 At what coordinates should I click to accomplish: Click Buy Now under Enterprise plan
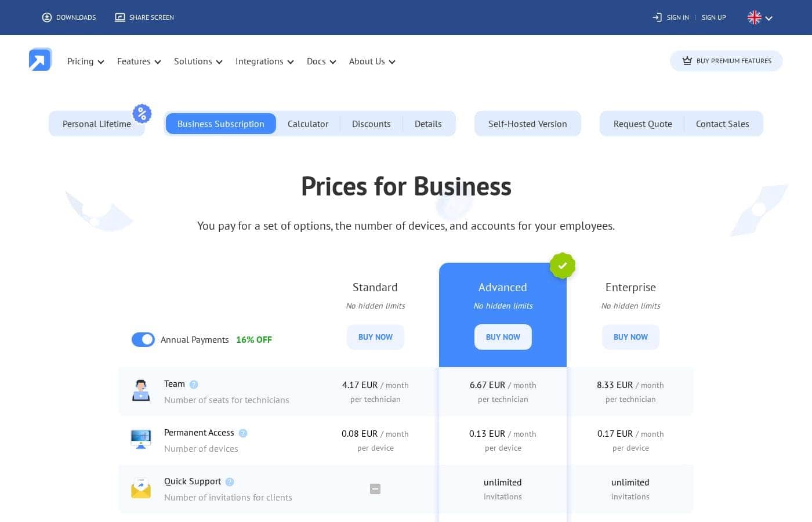point(630,337)
